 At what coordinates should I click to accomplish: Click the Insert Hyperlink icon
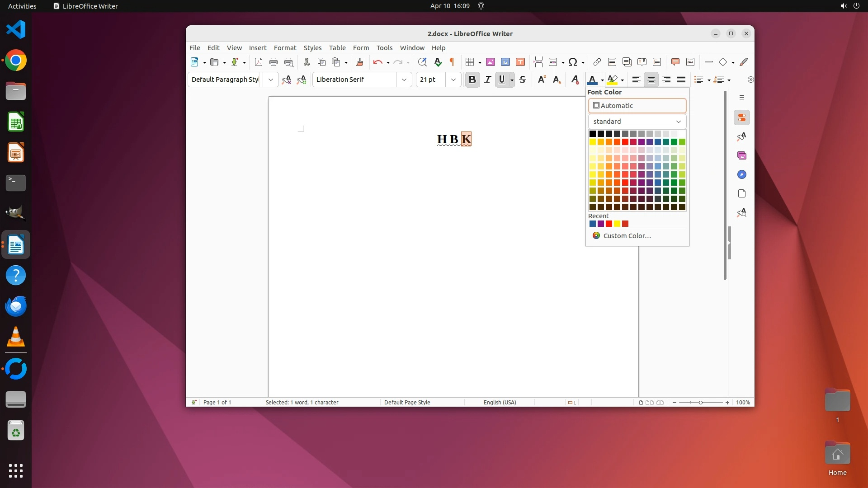597,62
